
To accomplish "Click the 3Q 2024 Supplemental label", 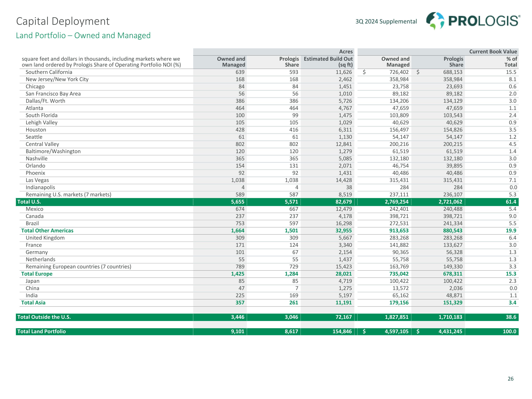I will point(386,22).
